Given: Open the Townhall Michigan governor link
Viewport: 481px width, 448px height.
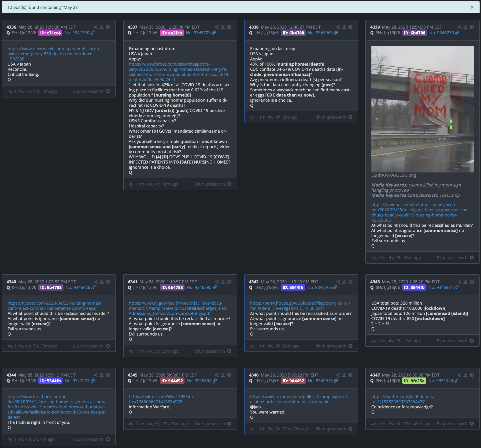Looking at the screenshot, I should [420, 212].
